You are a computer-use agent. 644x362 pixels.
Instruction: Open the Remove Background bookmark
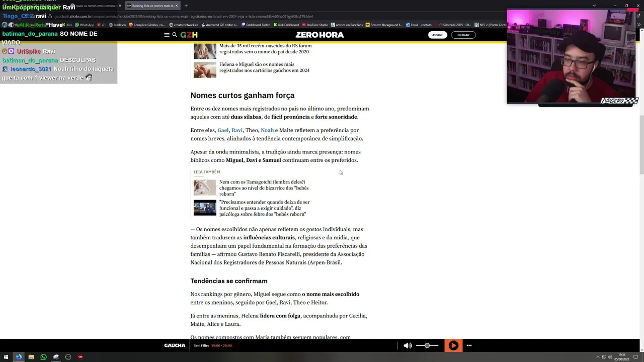click(x=384, y=25)
